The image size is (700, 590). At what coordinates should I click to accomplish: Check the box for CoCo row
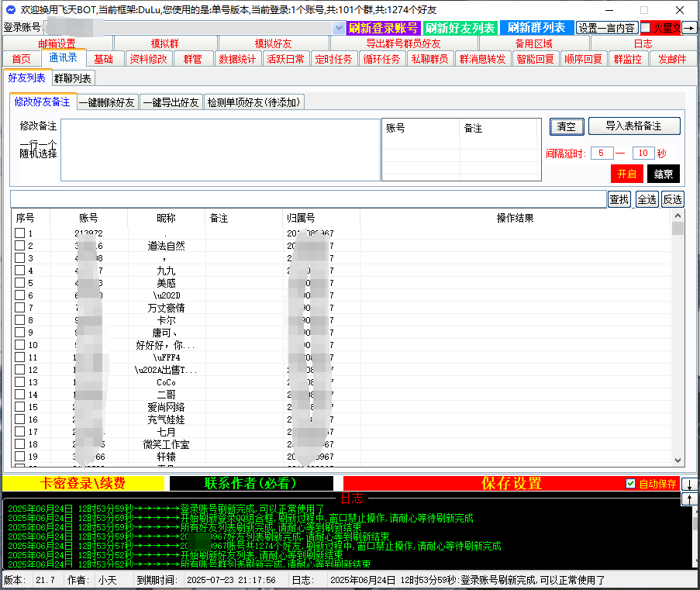click(19, 382)
